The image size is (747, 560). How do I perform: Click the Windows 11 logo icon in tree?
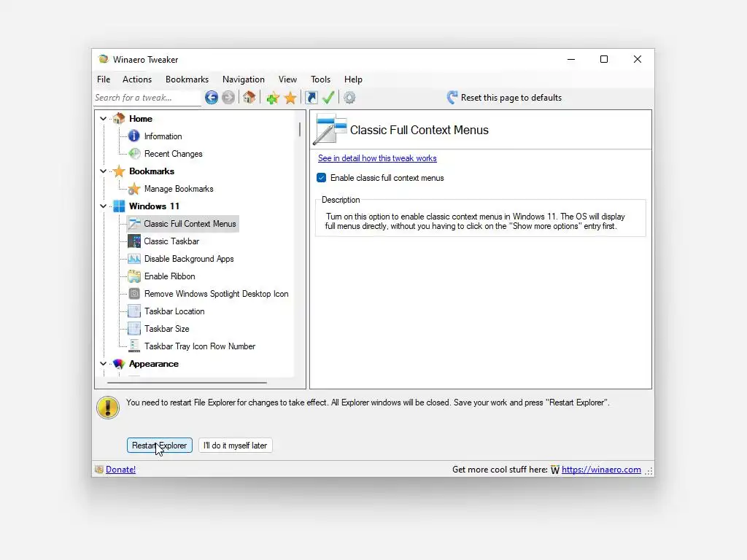pos(119,206)
